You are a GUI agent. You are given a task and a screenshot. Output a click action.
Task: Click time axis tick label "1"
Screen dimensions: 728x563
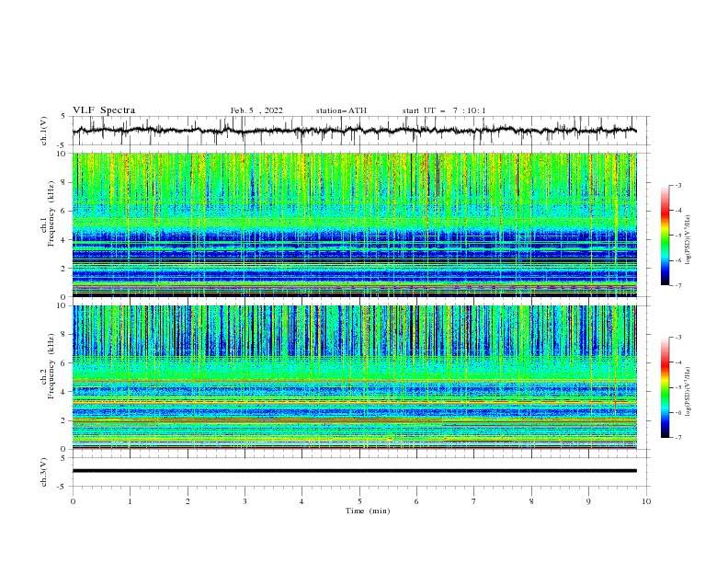point(130,501)
